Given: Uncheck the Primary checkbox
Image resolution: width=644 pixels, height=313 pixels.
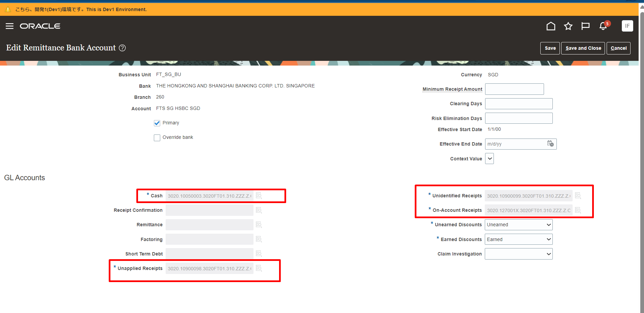Looking at the screenshot, I should tap(157, 123).
